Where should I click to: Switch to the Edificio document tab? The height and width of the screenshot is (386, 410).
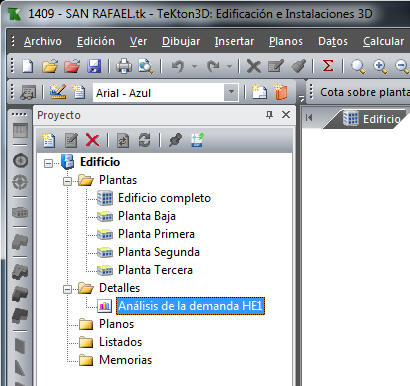coord(372,119)
